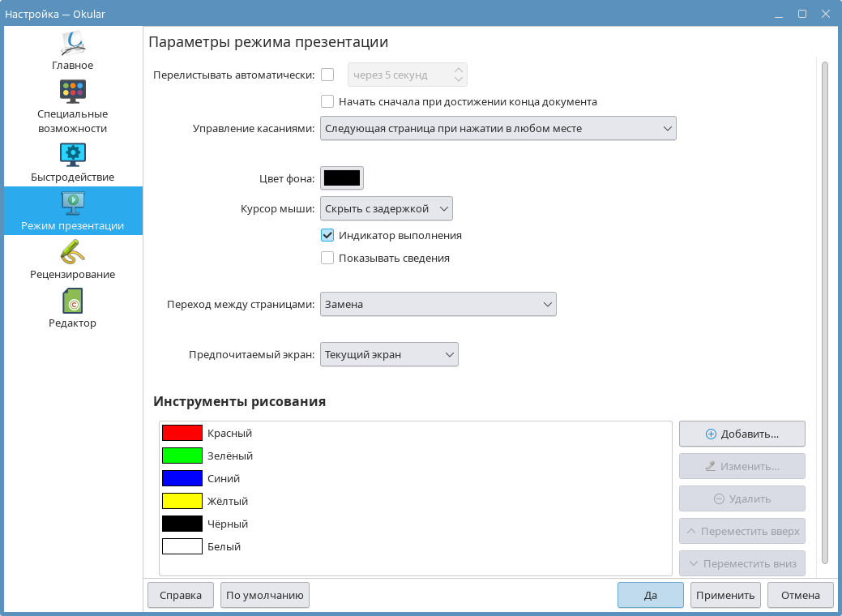Screen dimensions: 842x616
Task: Click the Добавить drawing tool button
Action: point(742,434)
